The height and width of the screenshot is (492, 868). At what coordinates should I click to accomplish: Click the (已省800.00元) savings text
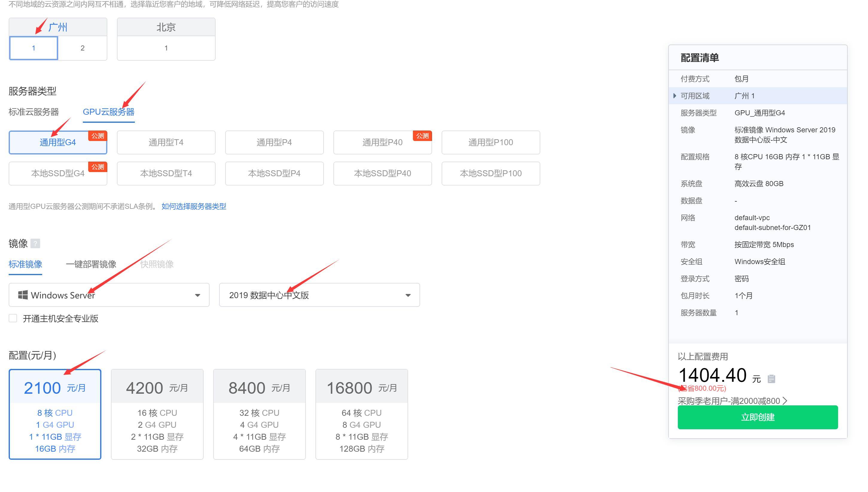(x=702, y=388)
